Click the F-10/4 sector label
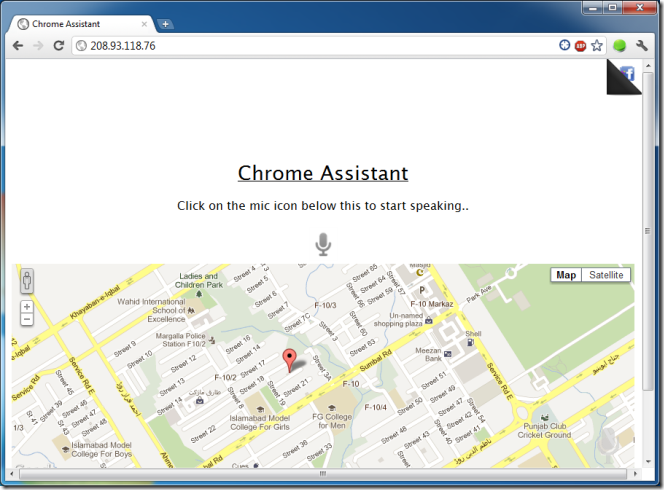Screen dimensions: 664x490 (376, 407)
